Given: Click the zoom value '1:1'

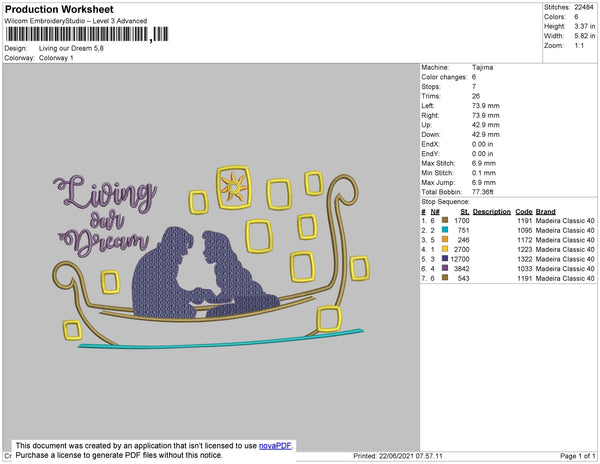Looking at the screenshot, I should (579, 46).
